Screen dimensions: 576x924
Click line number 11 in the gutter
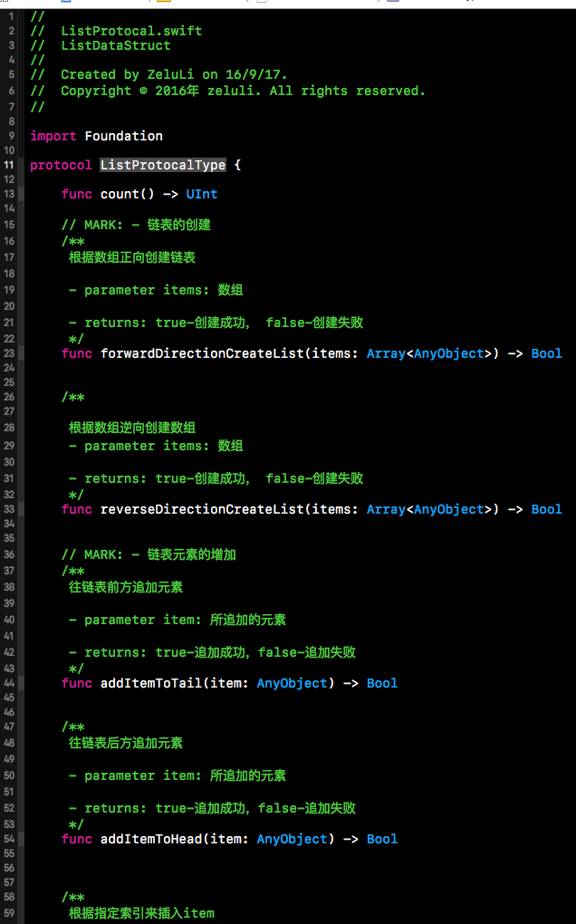point(9,165)
